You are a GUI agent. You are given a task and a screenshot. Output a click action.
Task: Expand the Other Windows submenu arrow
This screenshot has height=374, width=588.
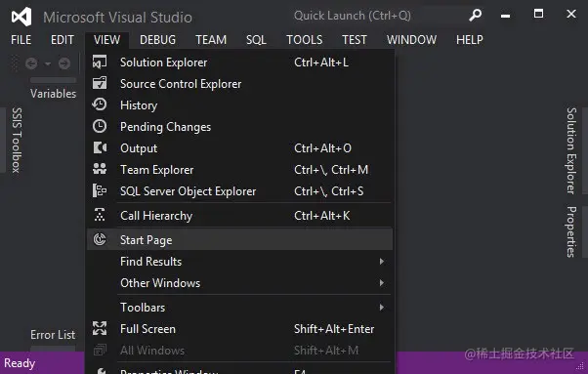tap(381, 282)
